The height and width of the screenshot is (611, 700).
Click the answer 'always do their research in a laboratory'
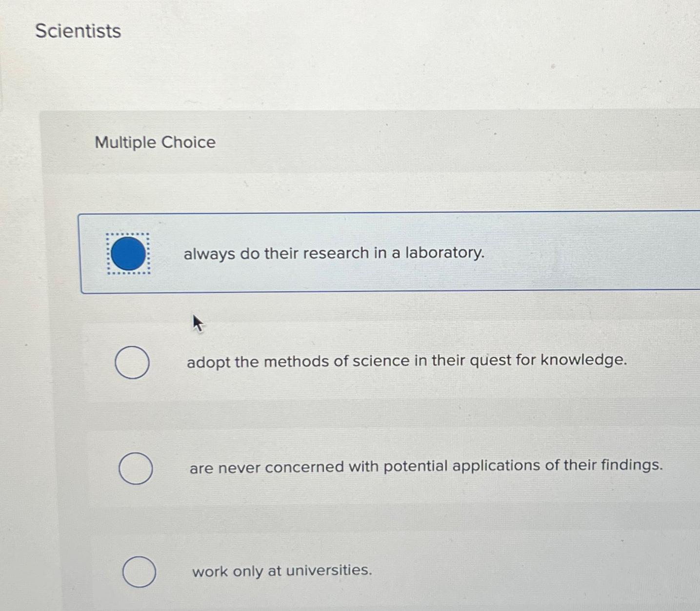click(x=333, y=253)
